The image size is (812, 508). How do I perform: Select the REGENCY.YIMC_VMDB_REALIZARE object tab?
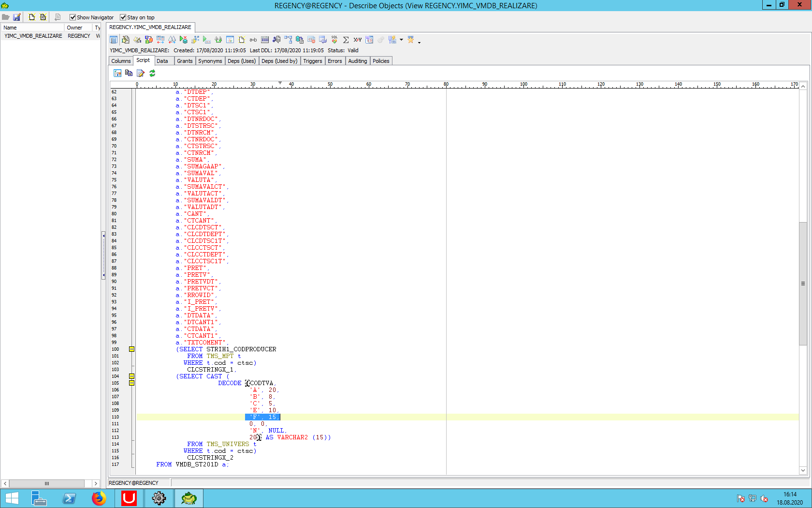click(x=150, y=27)
